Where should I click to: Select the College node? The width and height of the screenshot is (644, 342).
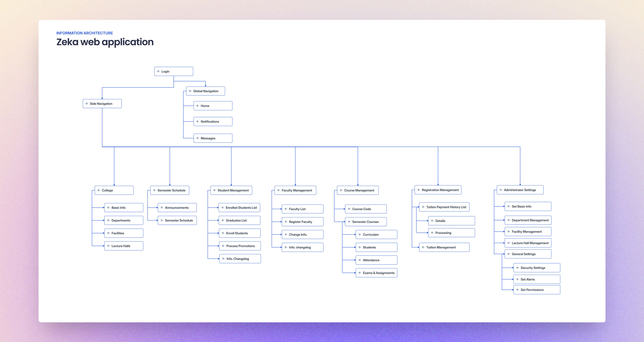tap(114, 190)
